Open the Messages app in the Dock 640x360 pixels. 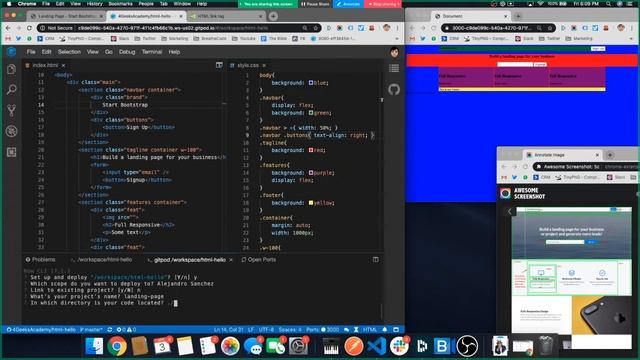coord(253,346)
